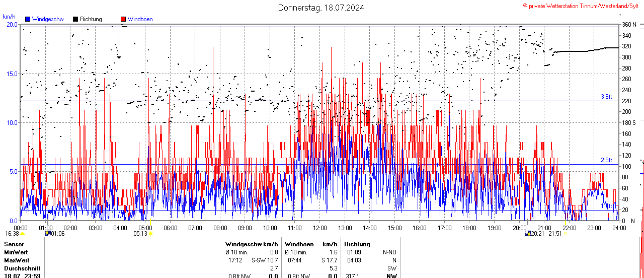The image size is (644, 278).
Task: Click the red Windböen legend swatch
Action: (123, 19)
